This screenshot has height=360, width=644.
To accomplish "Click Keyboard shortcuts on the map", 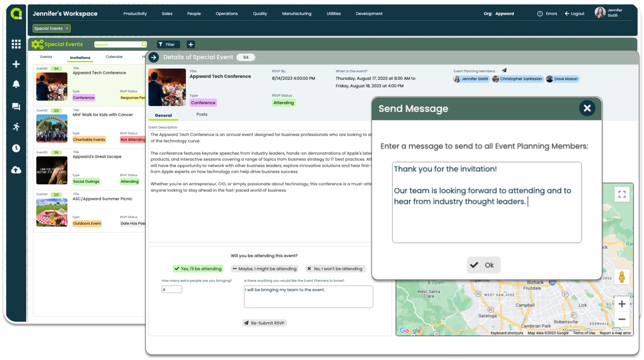I will point(507,333).
